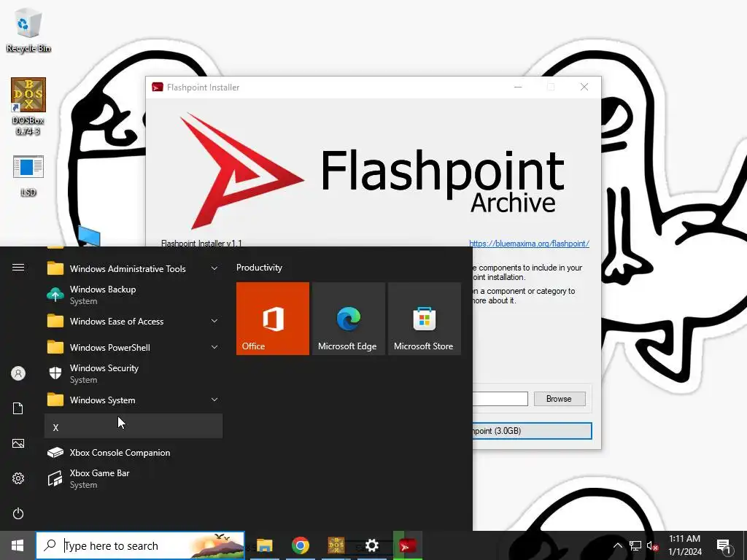Screen dimensions: 747x560
Task: Click the Productivity group heading
Action: 259,268
